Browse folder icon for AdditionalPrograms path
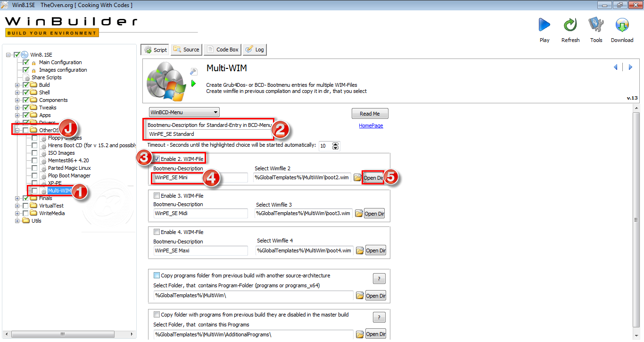Viewport: 644px width, 342px height. point(360,334)
